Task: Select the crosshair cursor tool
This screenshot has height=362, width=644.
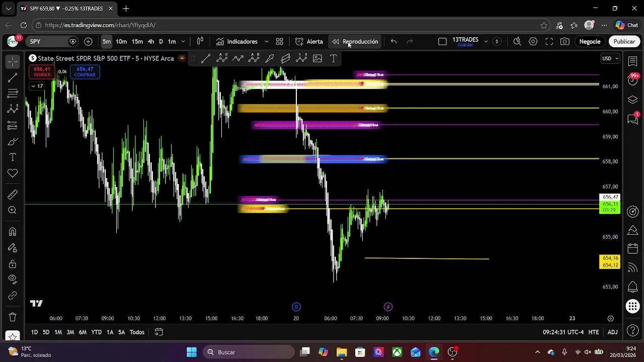Action: click(x=13, y=61)
